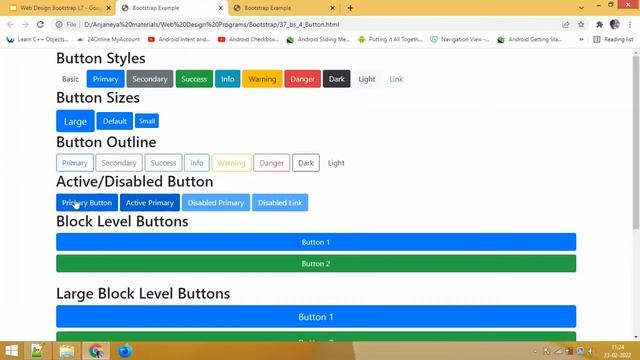The width and height of the screenshot is (640, 360).
Task: Click the Large size button
Action: 75,121
